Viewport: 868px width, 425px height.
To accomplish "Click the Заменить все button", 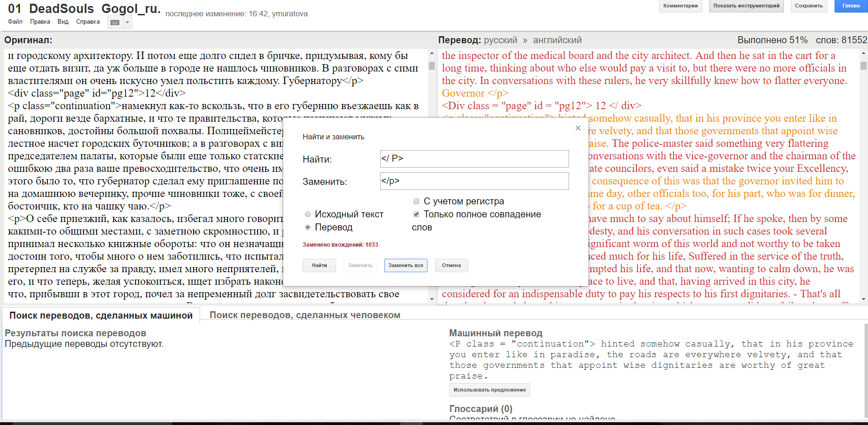I will tap(406, 265).
